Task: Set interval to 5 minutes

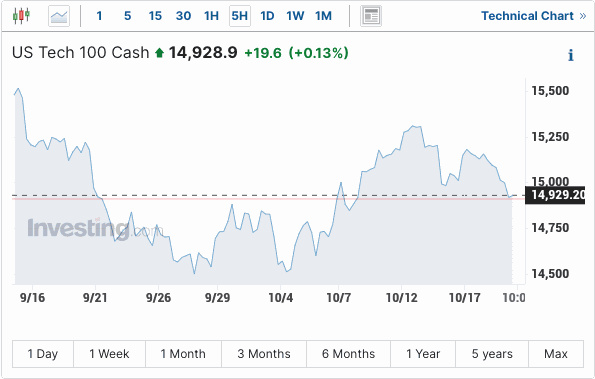Action: click(x=128, y=16)
